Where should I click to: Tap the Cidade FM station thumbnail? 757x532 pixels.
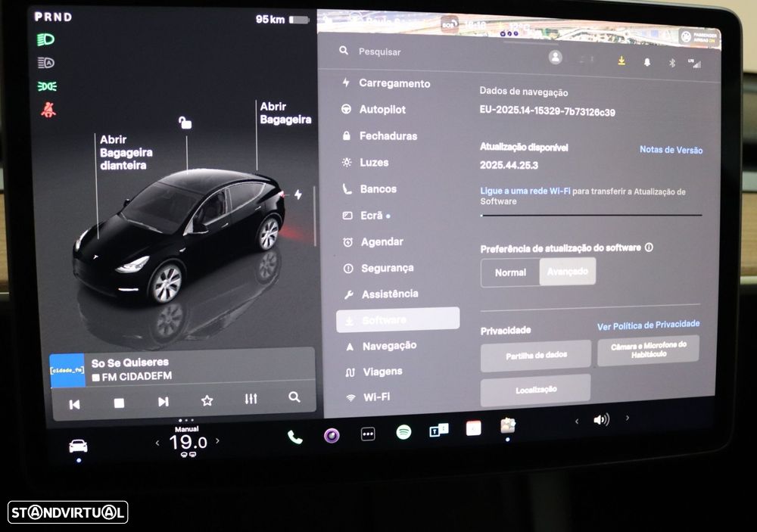[67, 370]
